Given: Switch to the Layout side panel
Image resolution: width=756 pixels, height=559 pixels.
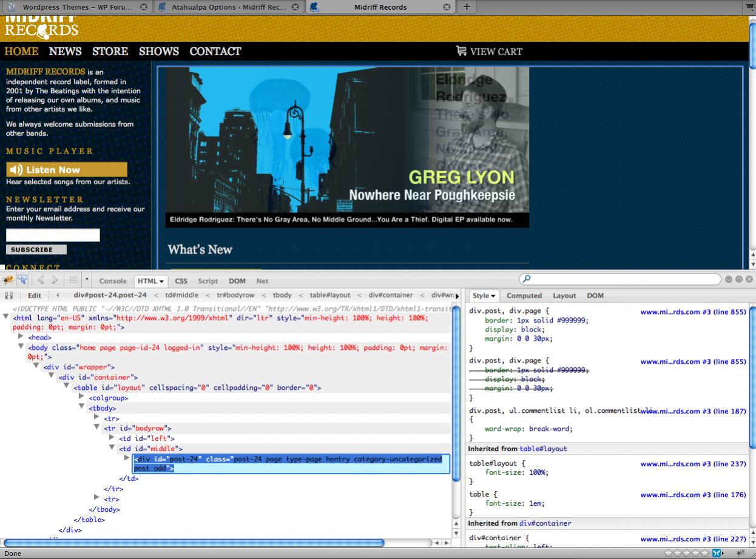Looking at the screenshot, I should click(564, 296).
